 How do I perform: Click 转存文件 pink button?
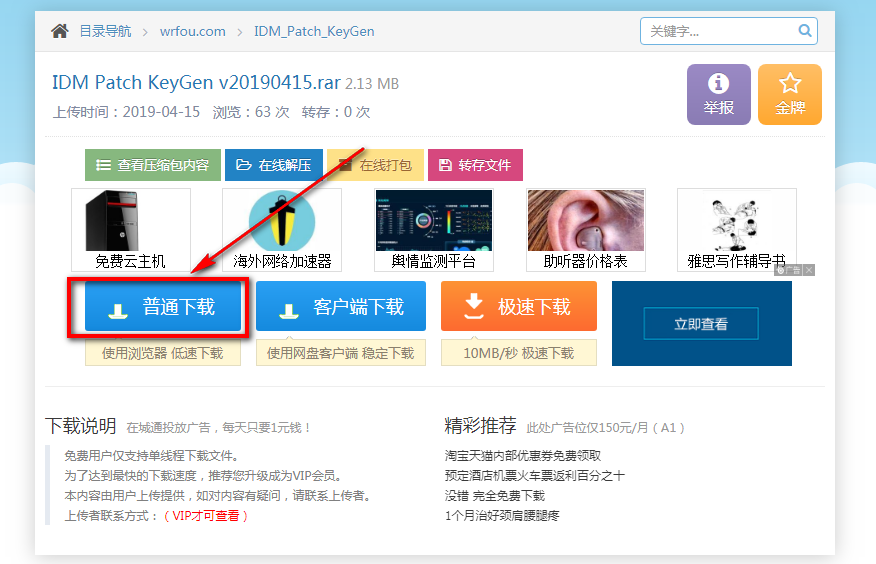475,165
